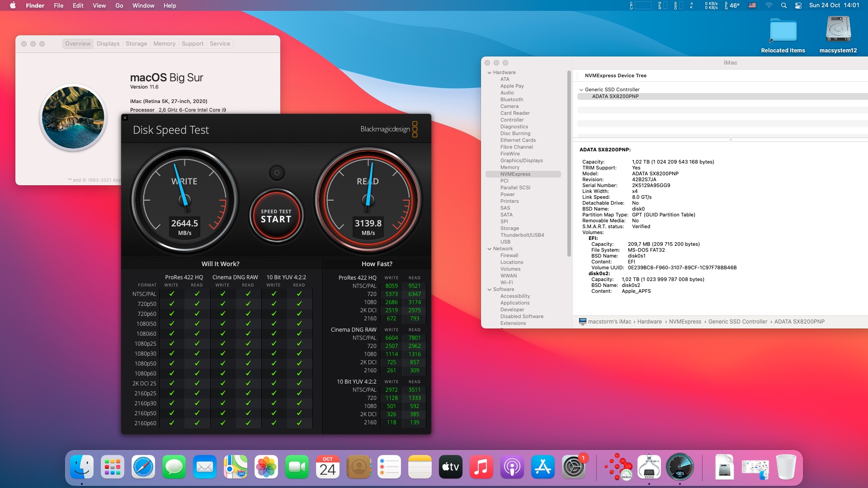Open the Memory tab in About This Mac
Screen dimensions: 868x488
164,44
